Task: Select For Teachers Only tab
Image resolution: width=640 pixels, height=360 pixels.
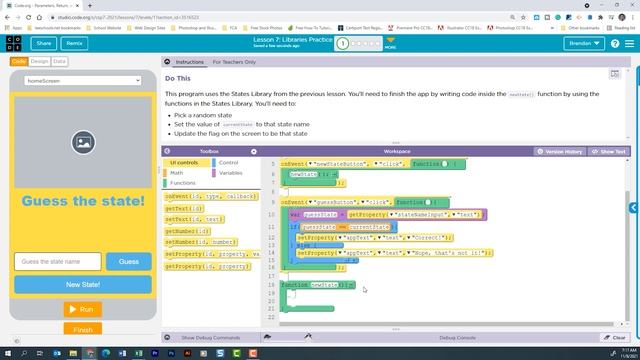Action: tap(234, 62)
